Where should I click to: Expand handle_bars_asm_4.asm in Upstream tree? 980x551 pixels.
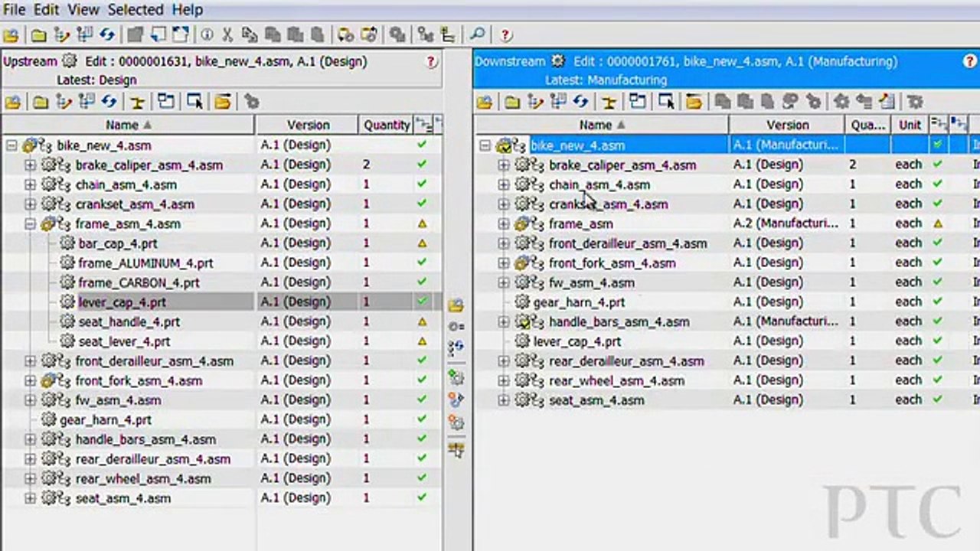pyautogui.click(x=30, y=439)
